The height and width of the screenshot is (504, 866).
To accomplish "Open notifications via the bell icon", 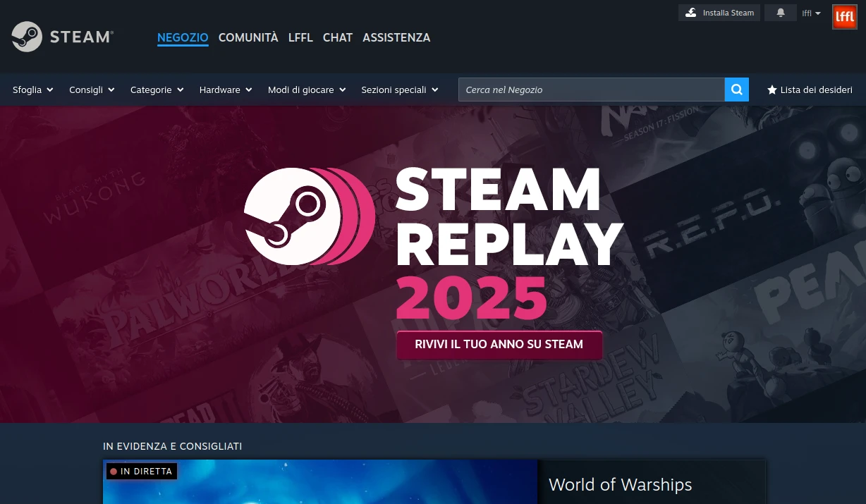I will click(780, 13).
